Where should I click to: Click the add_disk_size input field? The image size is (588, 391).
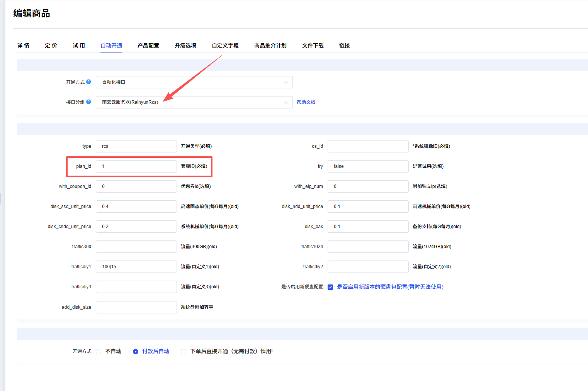coord(136,307)
